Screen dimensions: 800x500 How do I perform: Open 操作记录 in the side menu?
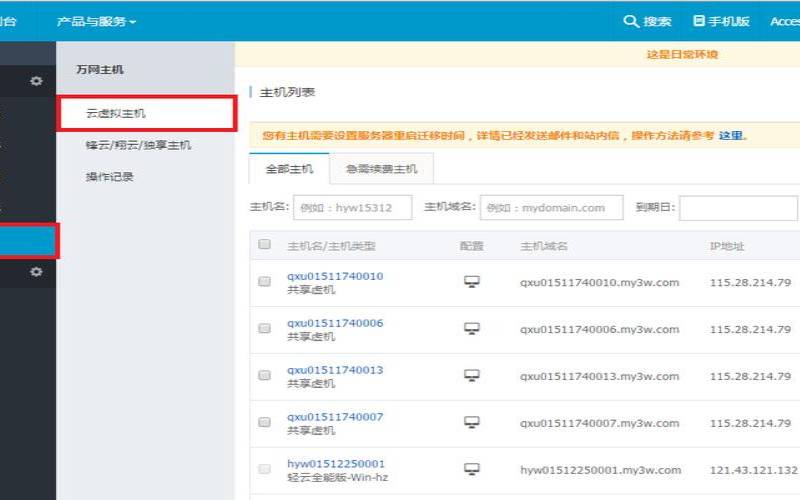110,177
